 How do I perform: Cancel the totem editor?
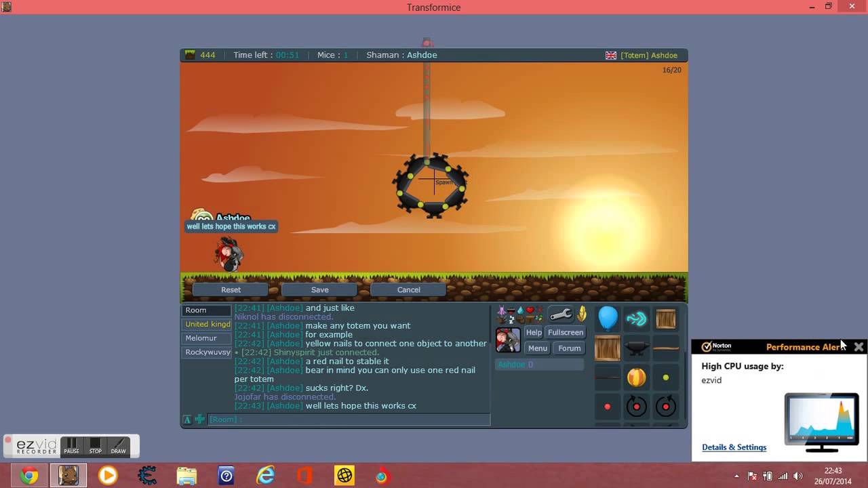(x=408, y=289)
